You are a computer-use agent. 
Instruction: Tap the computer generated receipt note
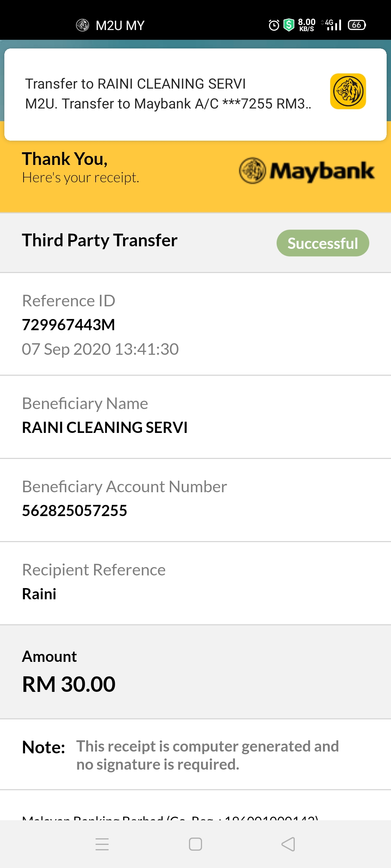pos(207,756)
